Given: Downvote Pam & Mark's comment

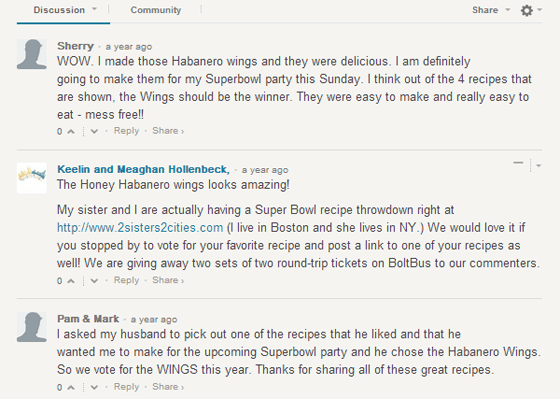Looking at the screenshot, I should point(94,387).
